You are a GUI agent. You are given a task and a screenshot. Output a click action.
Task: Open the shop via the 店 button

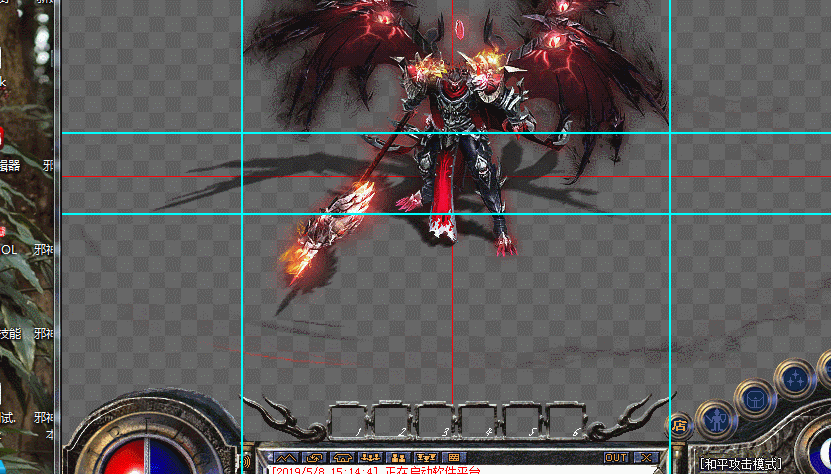[x=680, y=426]
